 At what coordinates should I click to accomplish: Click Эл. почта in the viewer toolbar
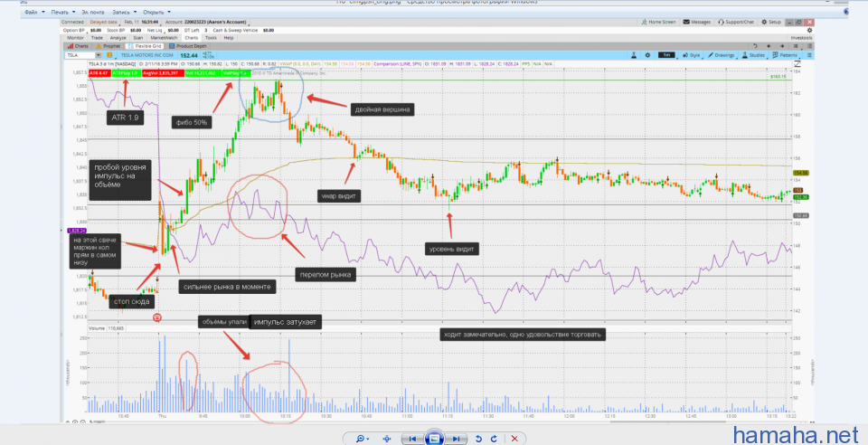point(93,12)
